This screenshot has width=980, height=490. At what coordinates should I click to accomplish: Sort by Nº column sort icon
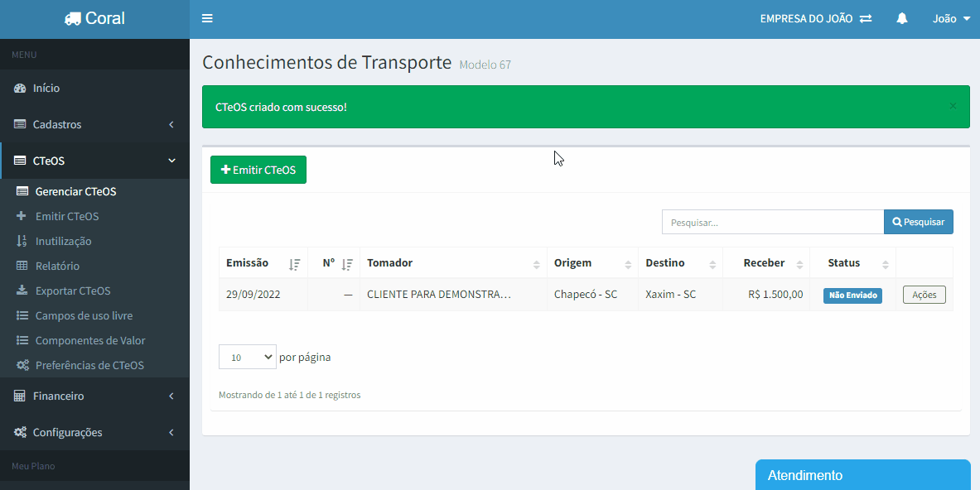coord(347,264)
